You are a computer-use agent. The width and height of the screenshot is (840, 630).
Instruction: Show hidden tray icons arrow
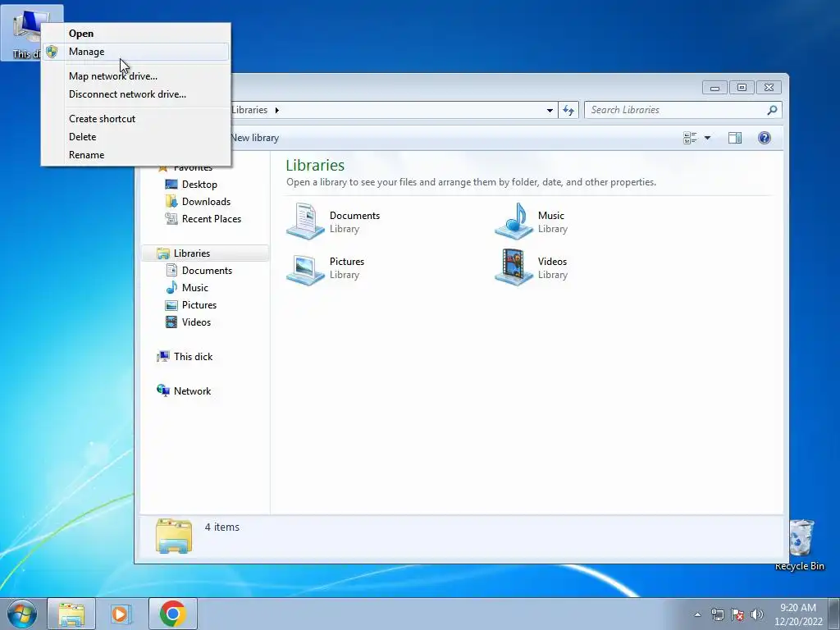pos(697,614)
